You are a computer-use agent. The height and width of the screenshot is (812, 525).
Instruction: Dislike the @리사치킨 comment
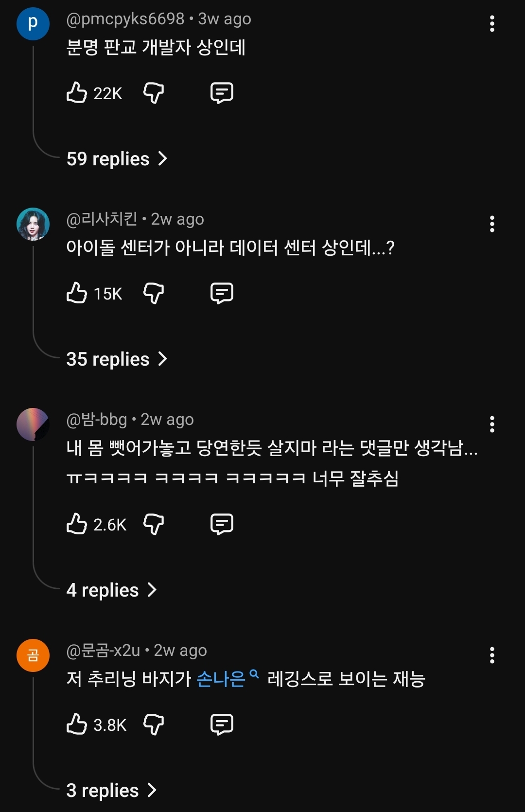[x=154, y=293]
